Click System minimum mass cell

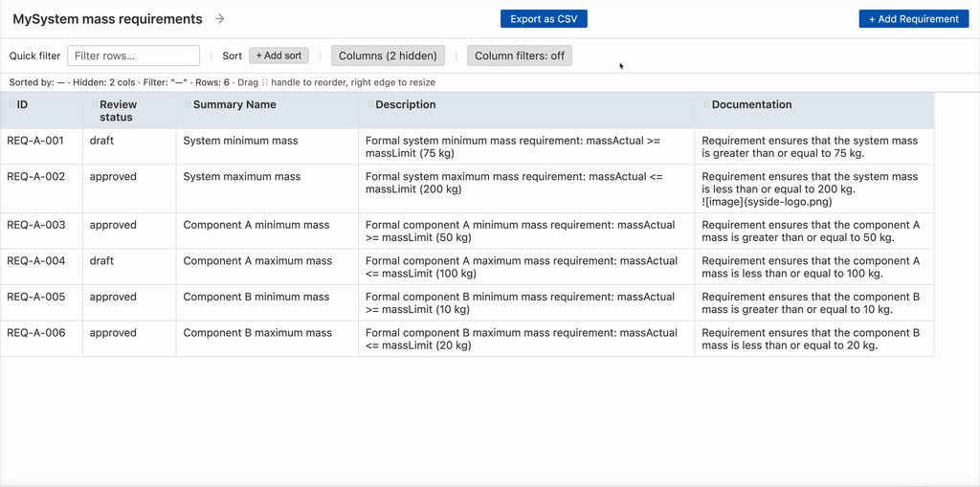(x=268, y=147)
